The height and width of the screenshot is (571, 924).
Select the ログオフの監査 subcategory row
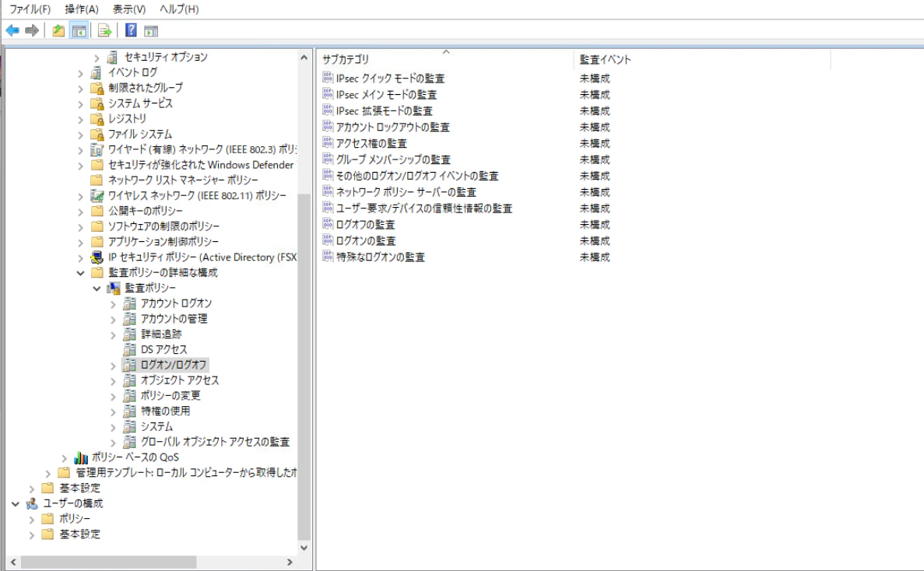(x=365, y=224)
